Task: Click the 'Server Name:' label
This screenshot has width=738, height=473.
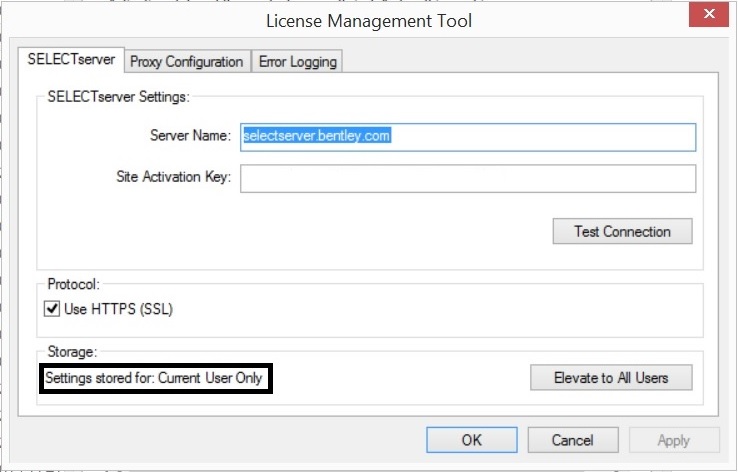Action: 191,136
